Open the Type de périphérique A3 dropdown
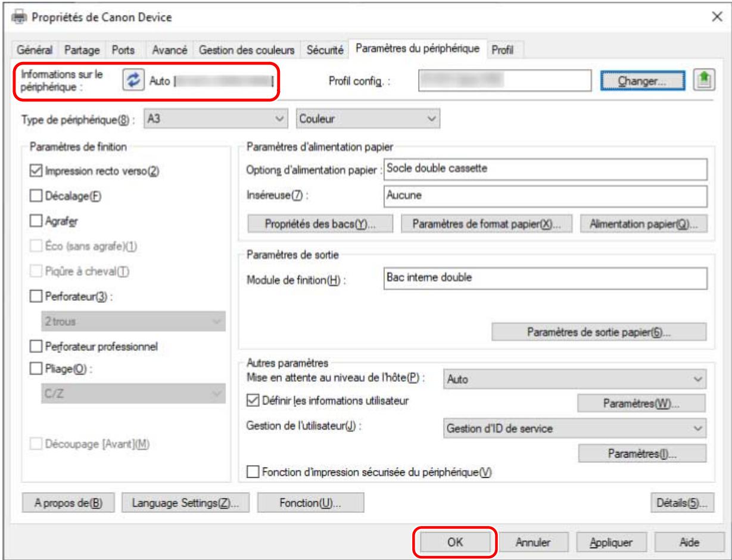The height and width of the screenshot is (560, 732). pyautogui.click(x=216, y=119)
